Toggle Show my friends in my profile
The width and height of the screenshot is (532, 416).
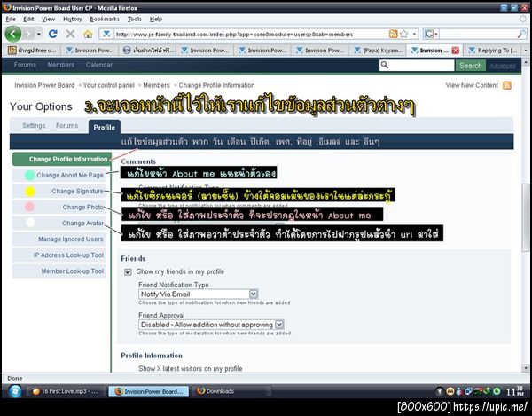[x=128, y=272]
